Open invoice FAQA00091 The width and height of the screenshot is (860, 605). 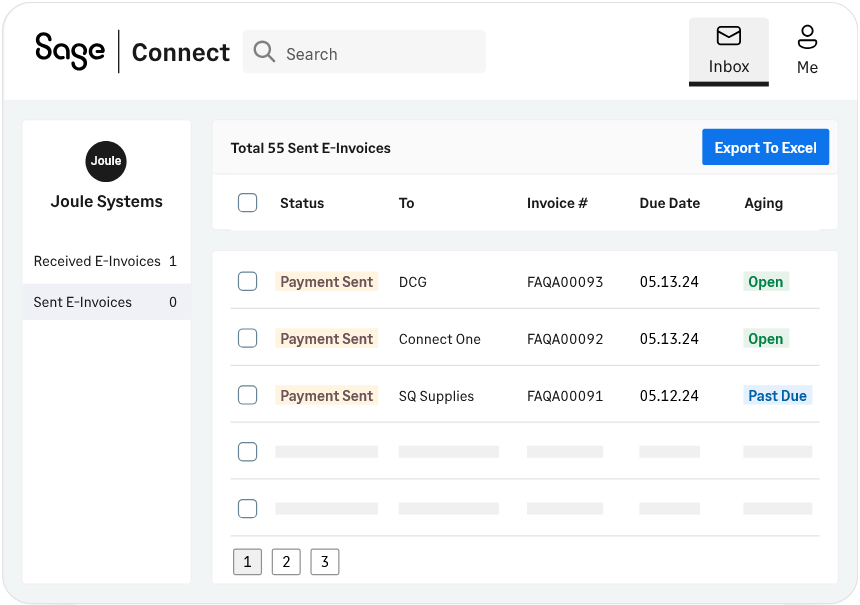point(565,396)
